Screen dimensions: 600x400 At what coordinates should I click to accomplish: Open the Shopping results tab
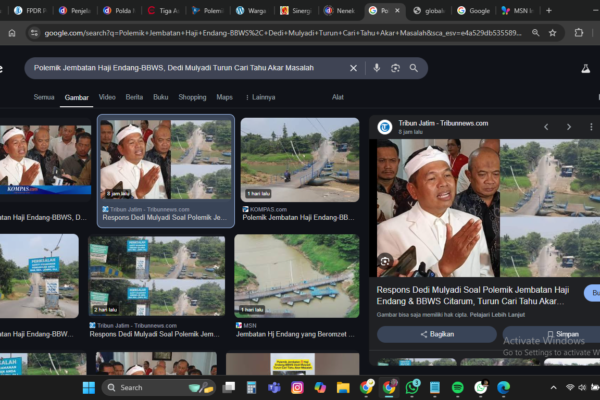(192, 97)
